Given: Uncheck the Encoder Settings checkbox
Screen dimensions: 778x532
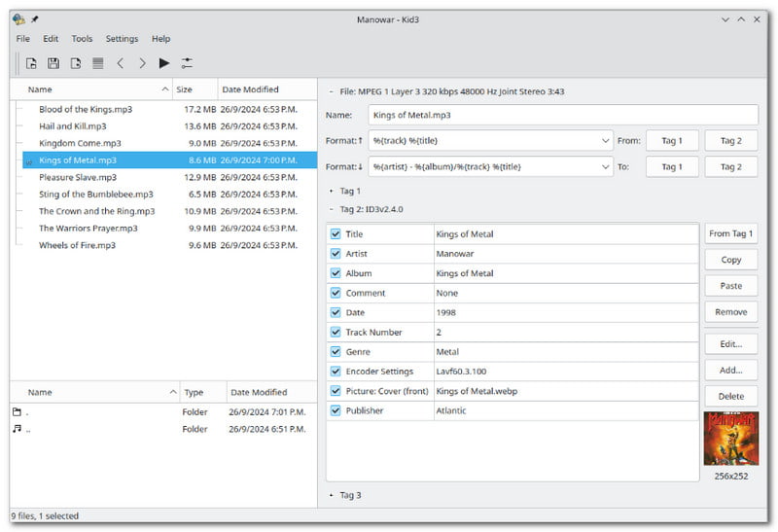Looking at the screenshot, I should point(336,372).
